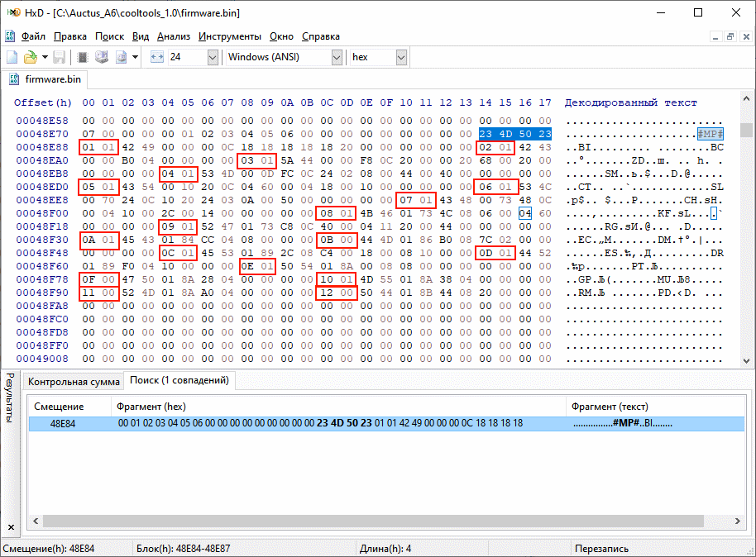Click the hex editor scroll-down arrow

coord(746,361)
